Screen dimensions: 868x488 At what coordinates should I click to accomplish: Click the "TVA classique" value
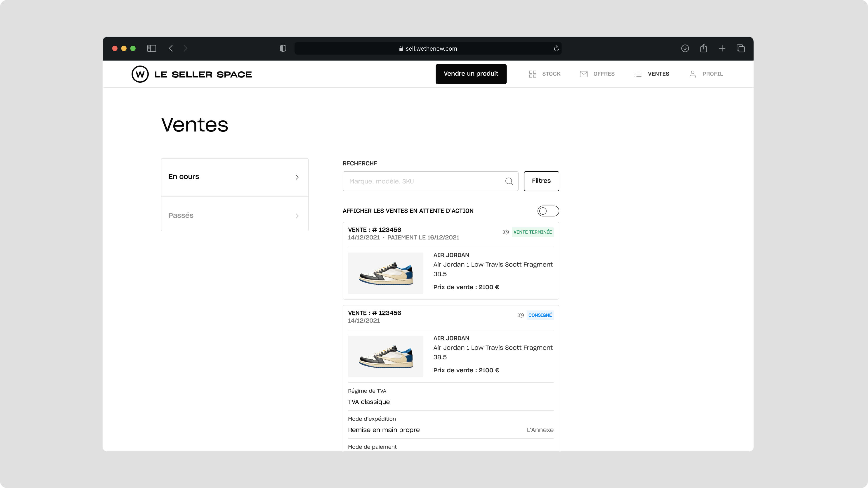click(x=369, y=402)
